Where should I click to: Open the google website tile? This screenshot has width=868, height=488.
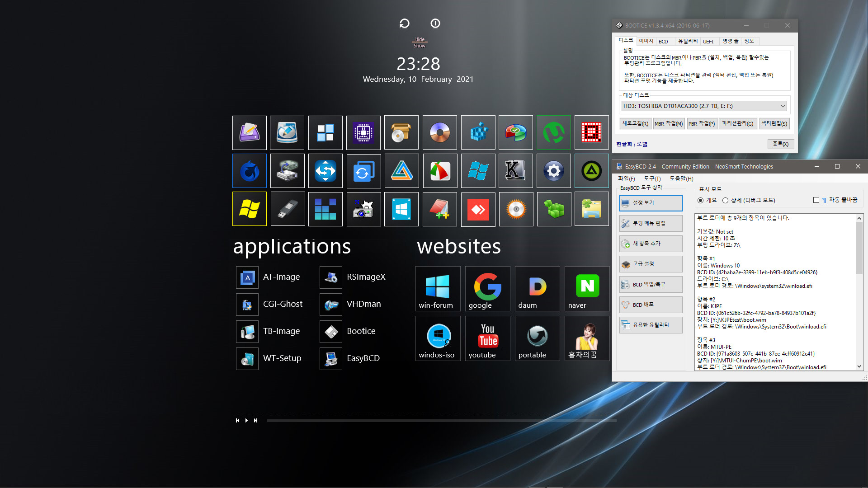coord(488,289)
